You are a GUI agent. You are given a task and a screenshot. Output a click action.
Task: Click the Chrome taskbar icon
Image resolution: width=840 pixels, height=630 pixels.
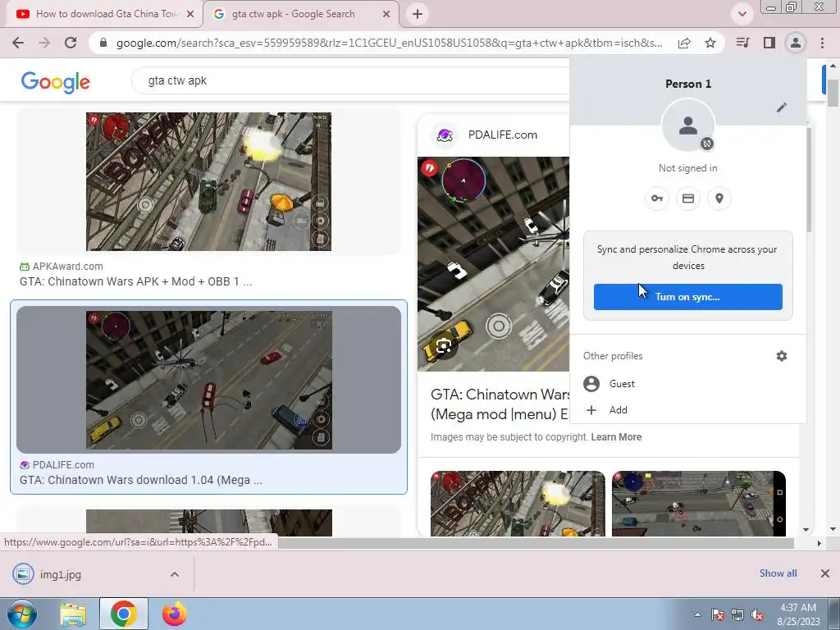coord(123,614)
